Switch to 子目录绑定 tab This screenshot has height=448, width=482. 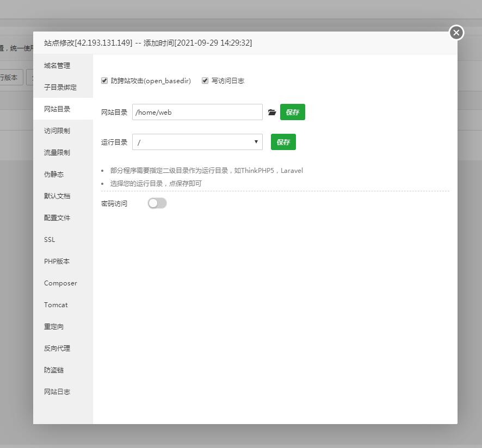60,88
